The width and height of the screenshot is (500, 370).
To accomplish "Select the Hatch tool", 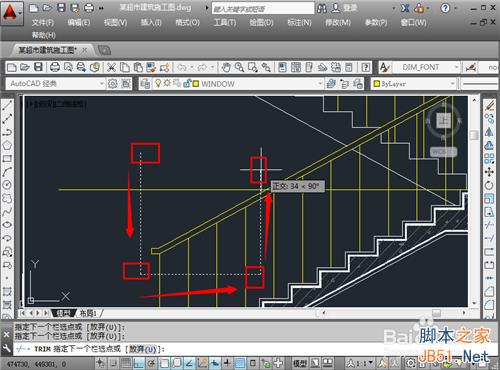I will (7, 292).
